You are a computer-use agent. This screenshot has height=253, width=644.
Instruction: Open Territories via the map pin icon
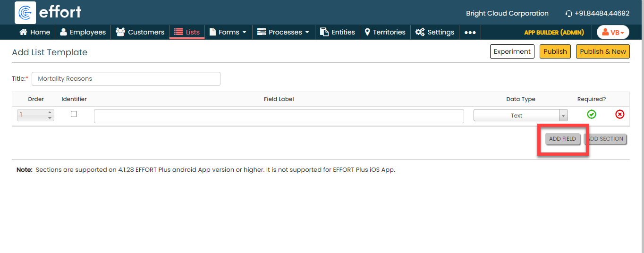point(367,32)
